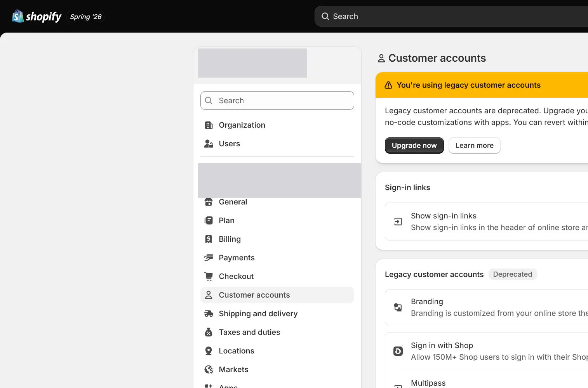Open Shipping and delivery settings

[x=277, y=314]
